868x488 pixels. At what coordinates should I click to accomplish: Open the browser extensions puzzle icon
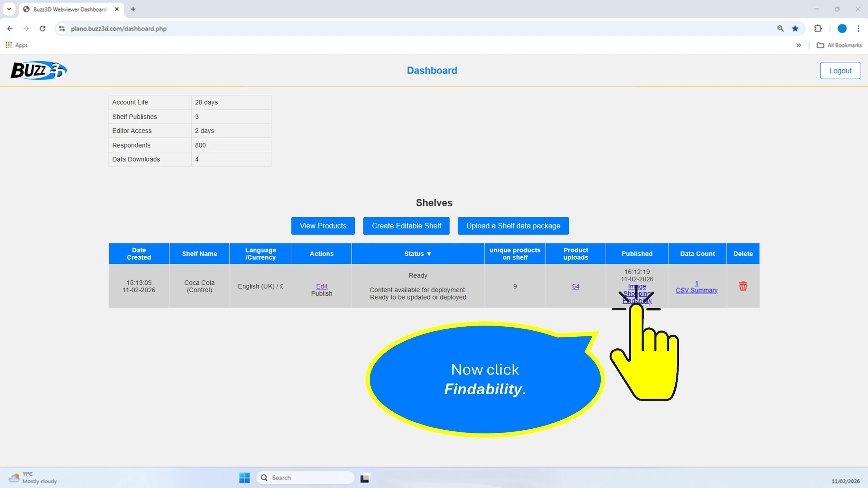click(x=818, y=28)
